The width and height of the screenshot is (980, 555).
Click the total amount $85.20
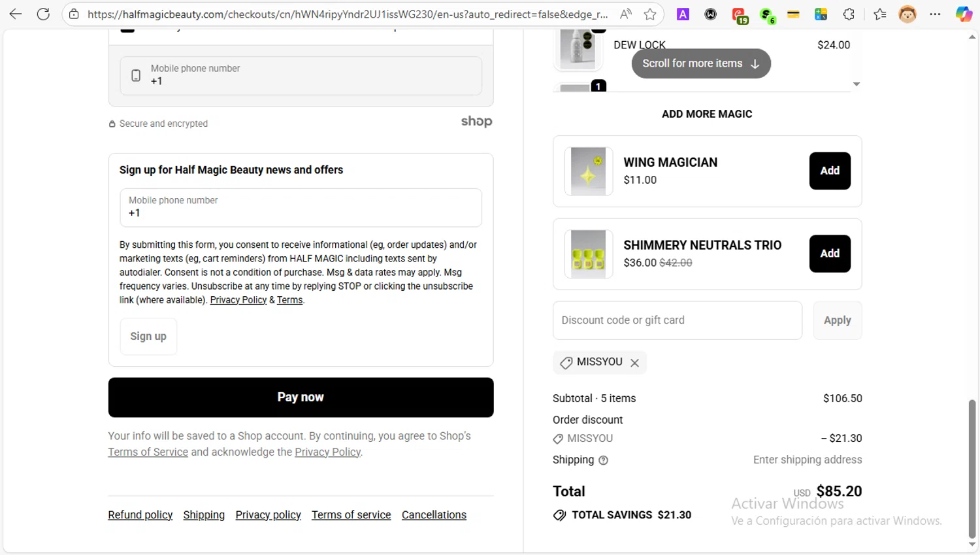tap(839, 492)
